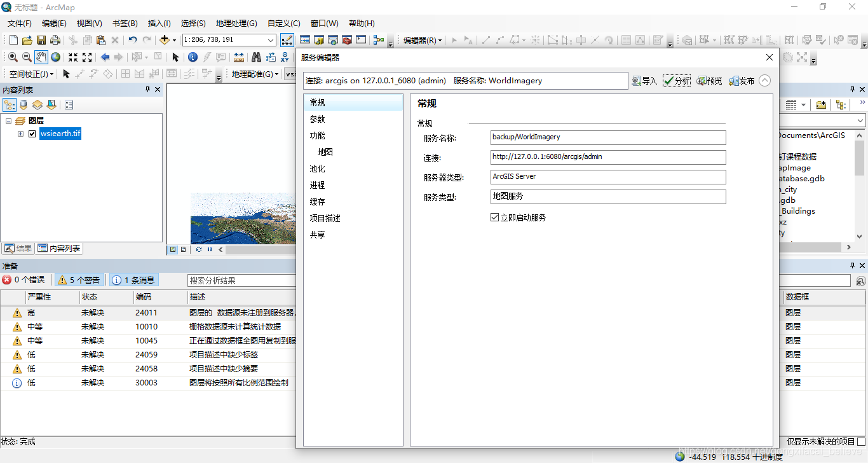Select the Zoom Out tool
This screenshot has width=868, height=463.
tap(27, 57)
